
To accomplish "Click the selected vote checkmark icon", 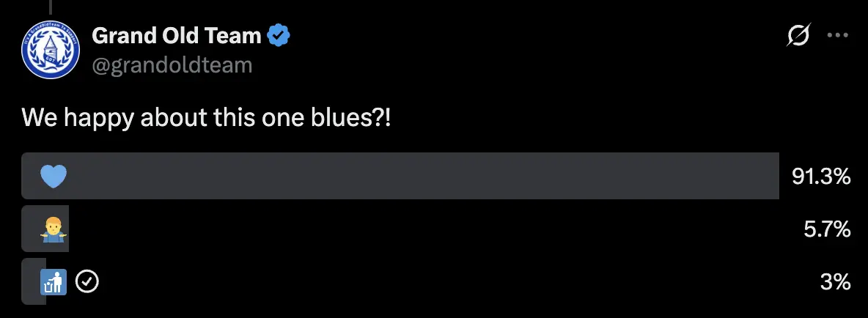I will pos(88,281).
